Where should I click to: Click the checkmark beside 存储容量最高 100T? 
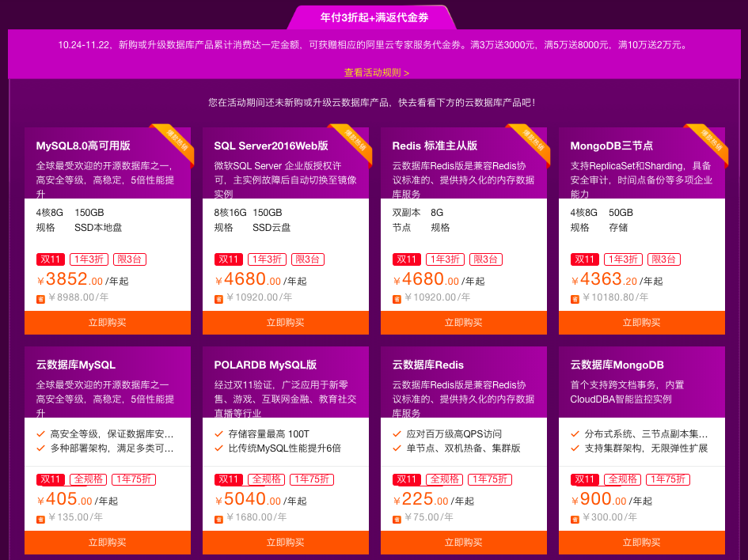click(218, 433)
